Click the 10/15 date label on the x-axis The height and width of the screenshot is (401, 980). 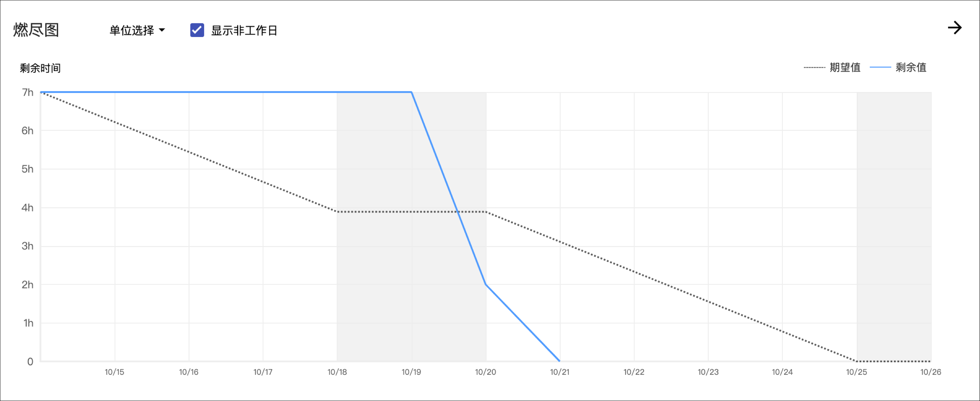[x=115, y=372]
